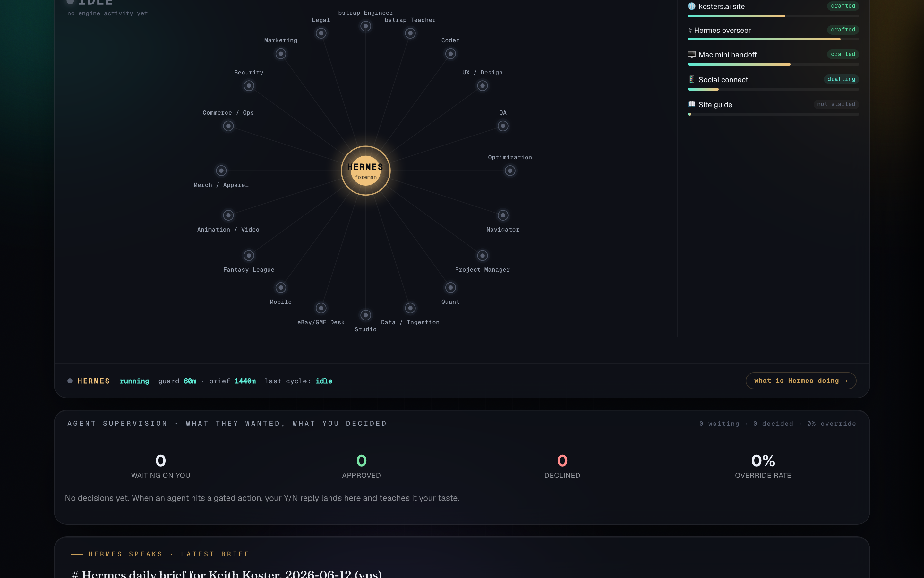Click the 'not started' badge on Site guide
924x578 pixels.
[x=836, y=104]
